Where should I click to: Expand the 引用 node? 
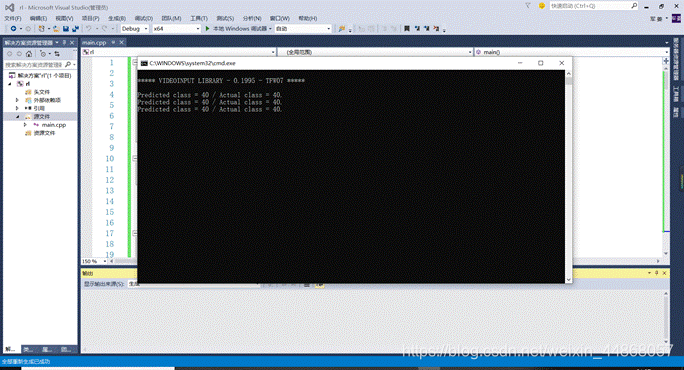[x=17, y=108]
